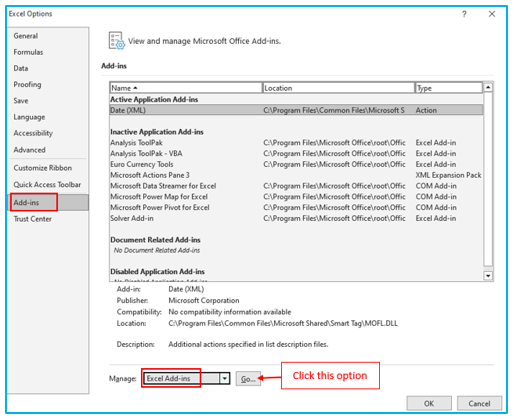Click the XML Expansion Pack type cell
This screenshot has height=420, width=514.
point(448,175)
